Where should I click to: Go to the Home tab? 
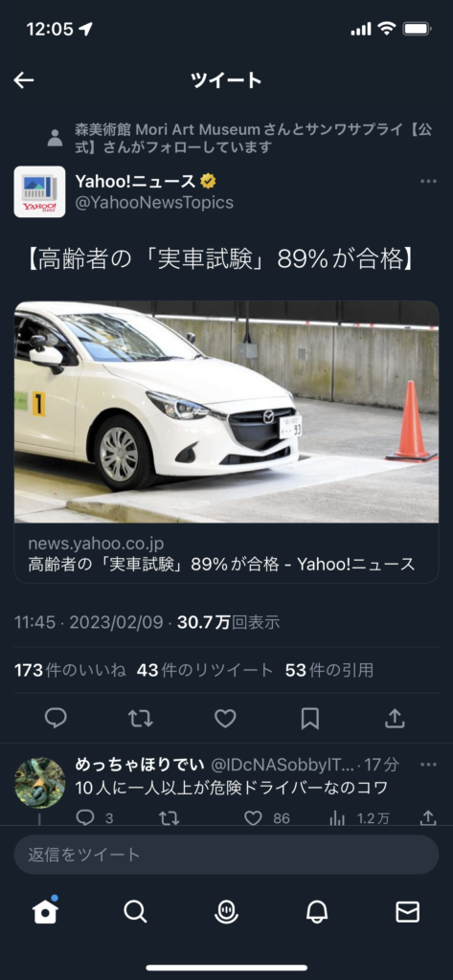46,912
